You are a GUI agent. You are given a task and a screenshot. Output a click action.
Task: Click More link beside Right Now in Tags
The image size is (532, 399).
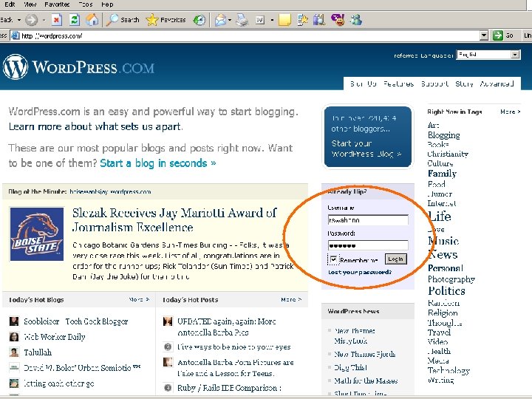[511, 112]
